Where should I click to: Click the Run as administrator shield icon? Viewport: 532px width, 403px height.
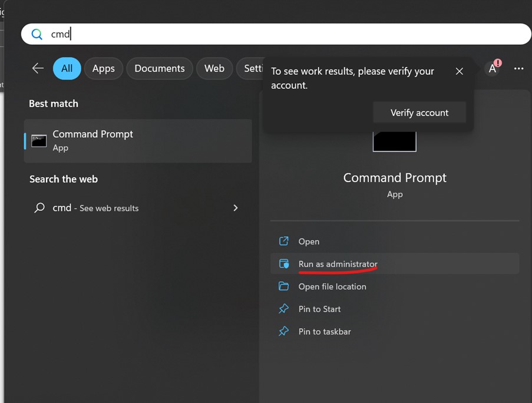pyautogui.click(x=284, y=264)
